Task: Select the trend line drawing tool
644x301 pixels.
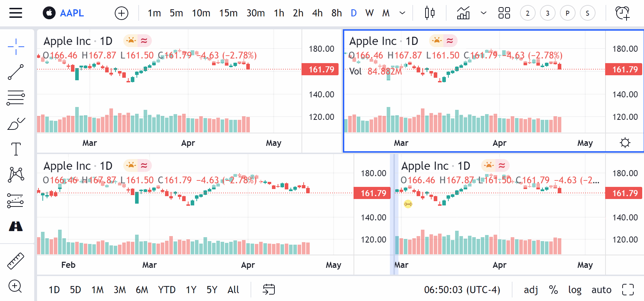Action: (x=16, y=72)
